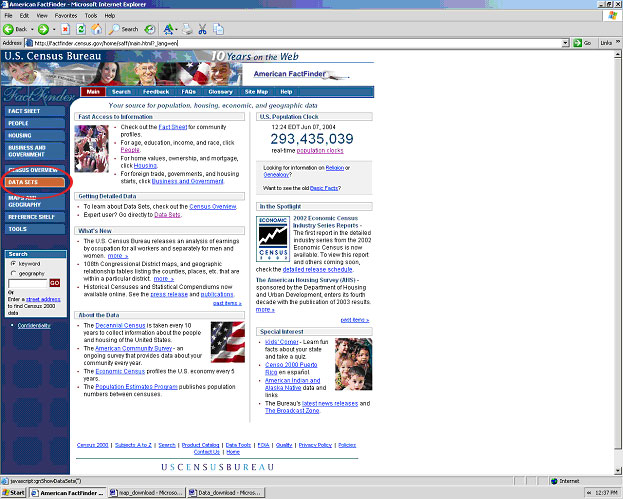
Task: Open the Confidentiality link
Action: pos(34,325)
